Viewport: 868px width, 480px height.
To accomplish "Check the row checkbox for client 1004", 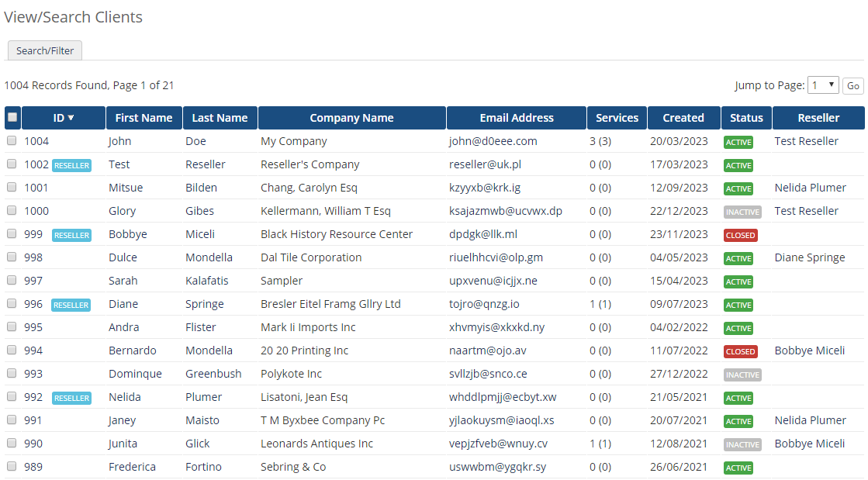I will pyautogui.click(x=12, y=140).
